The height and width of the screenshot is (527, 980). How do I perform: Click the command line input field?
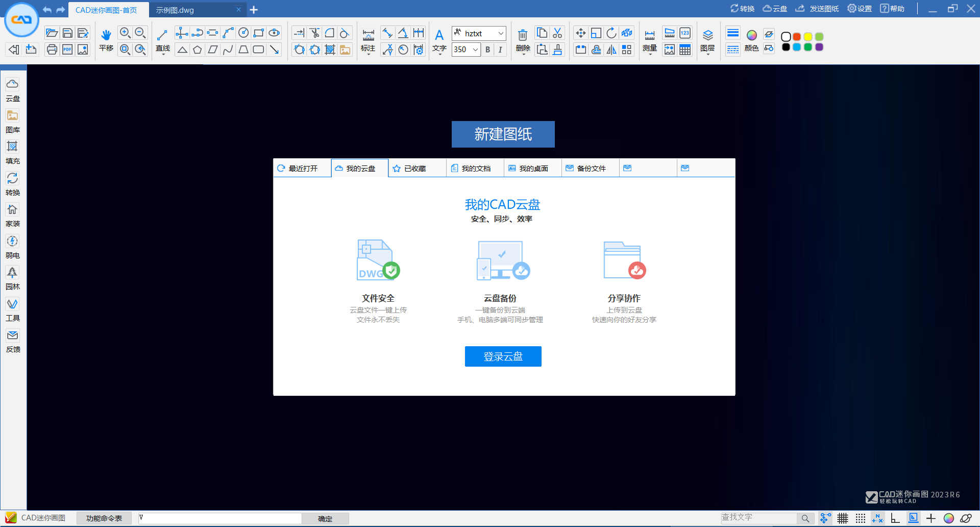pyautogui.click(x=219, y=518)
